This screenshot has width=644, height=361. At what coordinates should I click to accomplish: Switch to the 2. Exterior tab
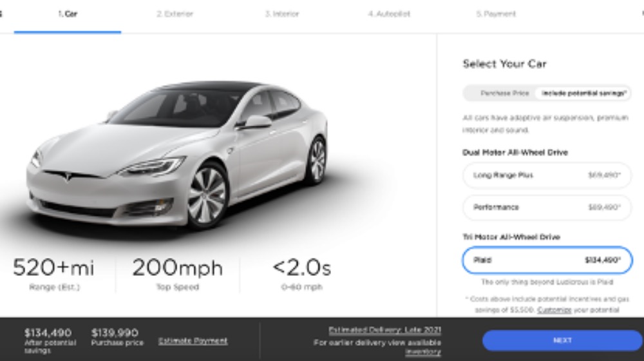175,14
